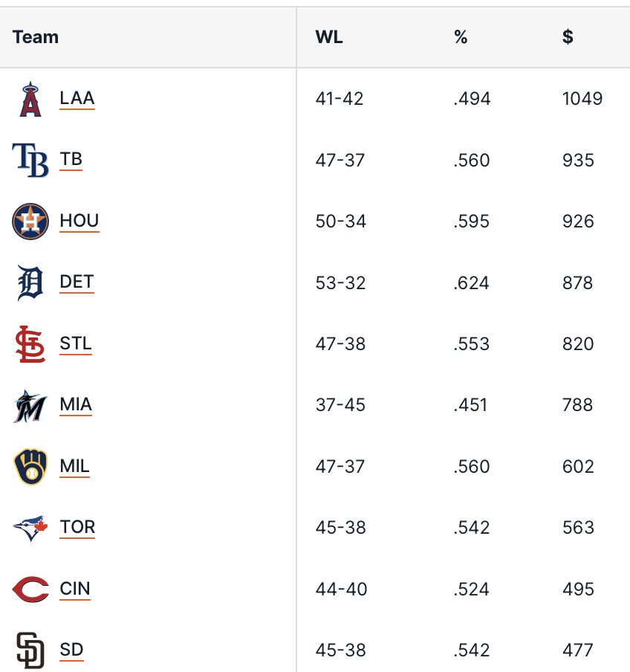This screenshot has width=630, height=672.
Task: Sort by the WL column header
Action: pos(329,37)
